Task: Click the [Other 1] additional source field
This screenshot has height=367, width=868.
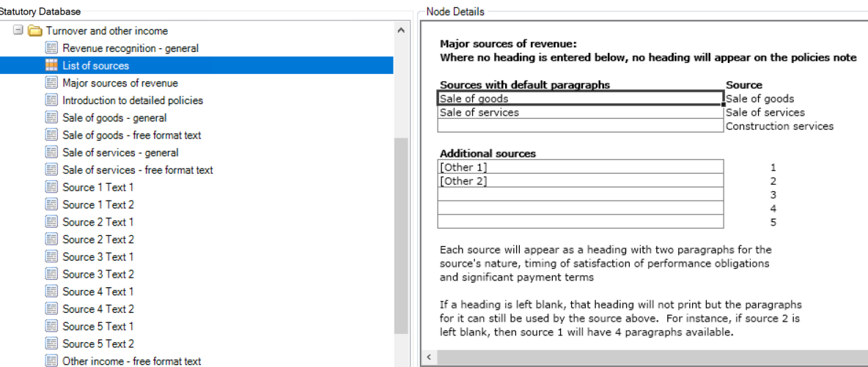Action: [580, 166]
